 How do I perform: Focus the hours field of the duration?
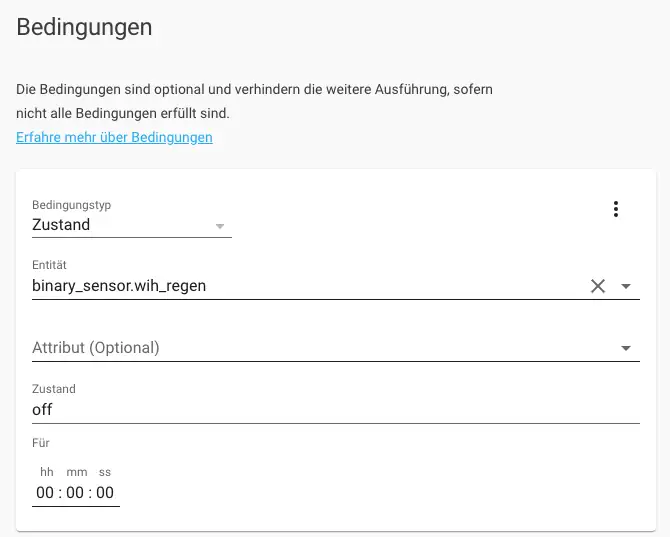pyautogui.click(x=45, y=492)
